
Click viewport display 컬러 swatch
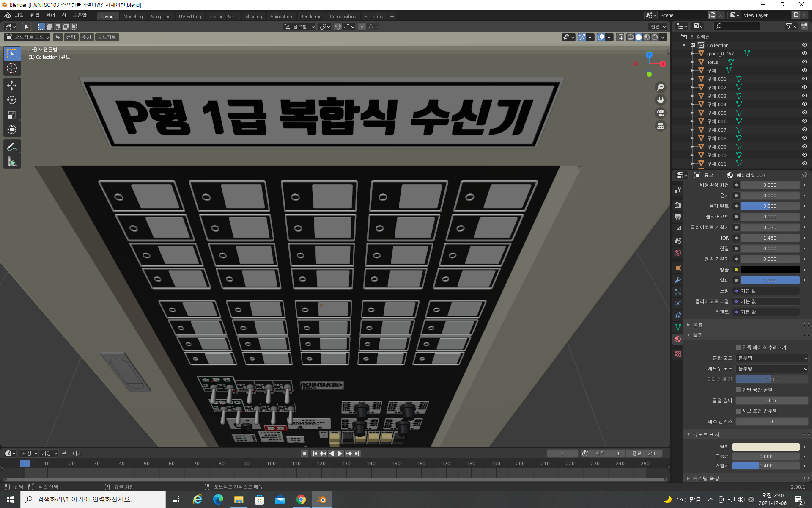point(766,447)
